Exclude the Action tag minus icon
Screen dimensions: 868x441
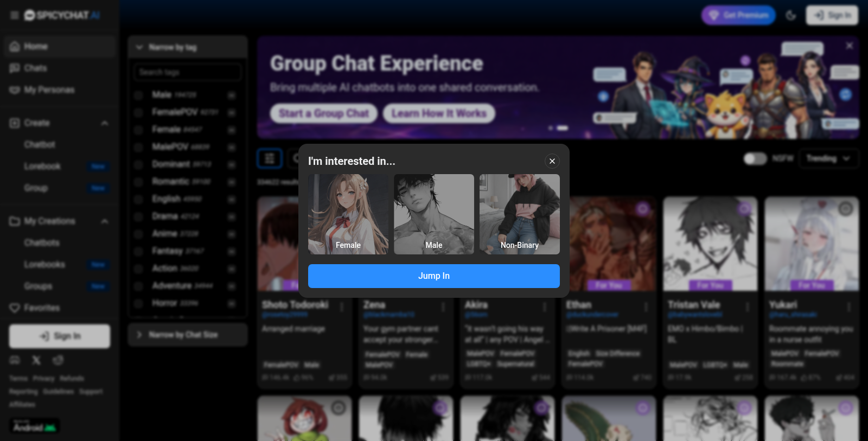pos(232,269)
